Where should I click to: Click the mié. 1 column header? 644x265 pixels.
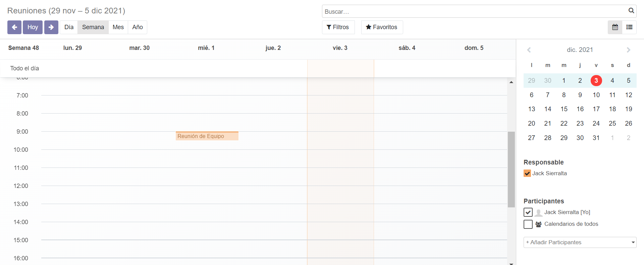(x=206, y=48)
